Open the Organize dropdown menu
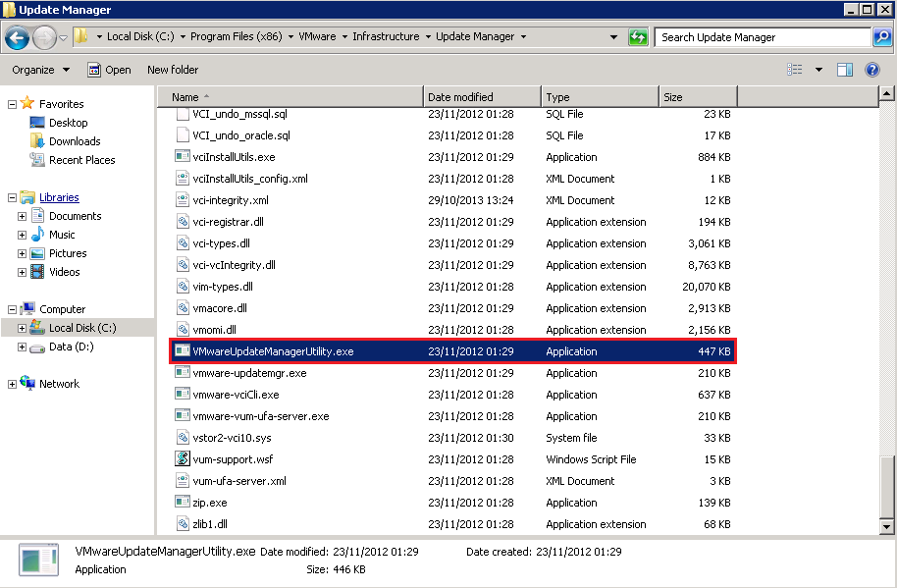 click(x=40, y=70)
